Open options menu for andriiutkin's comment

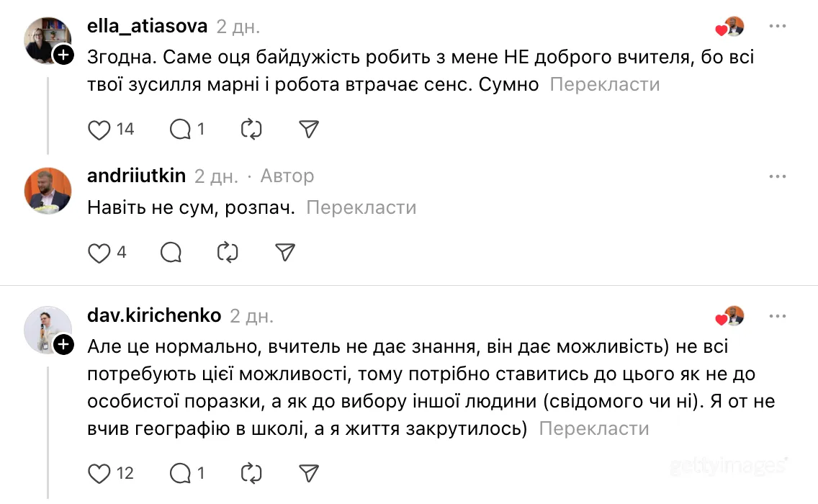[777, 176]
